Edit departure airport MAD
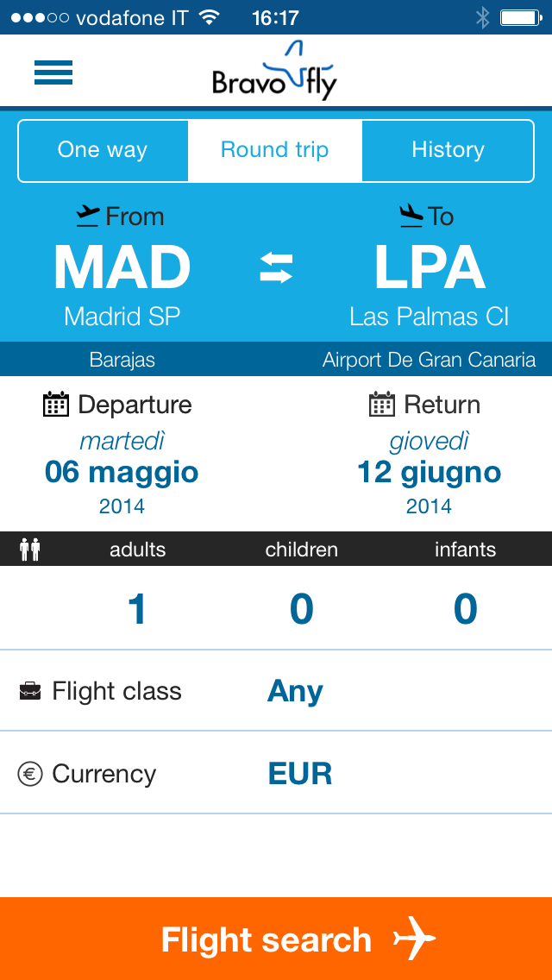 click(122, 268)
